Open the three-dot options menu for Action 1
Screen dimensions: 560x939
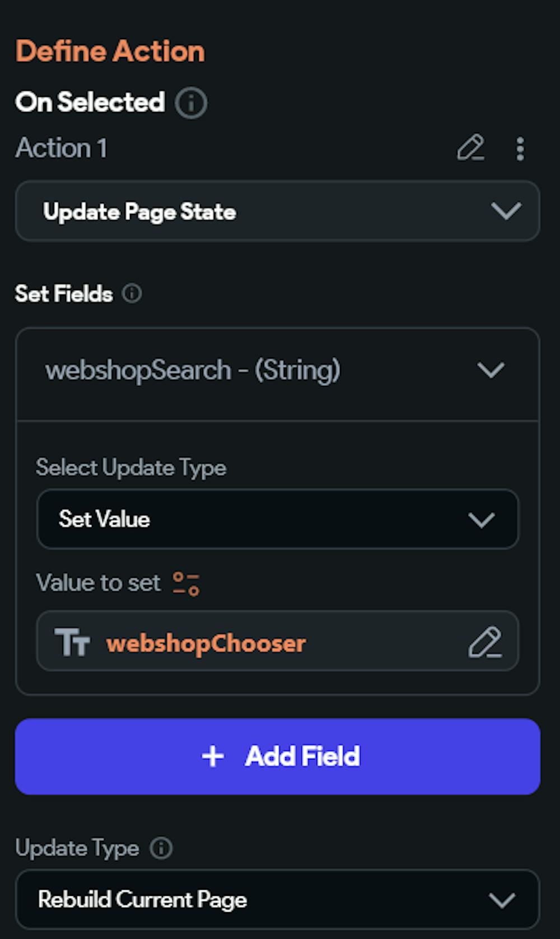[520, 149]
